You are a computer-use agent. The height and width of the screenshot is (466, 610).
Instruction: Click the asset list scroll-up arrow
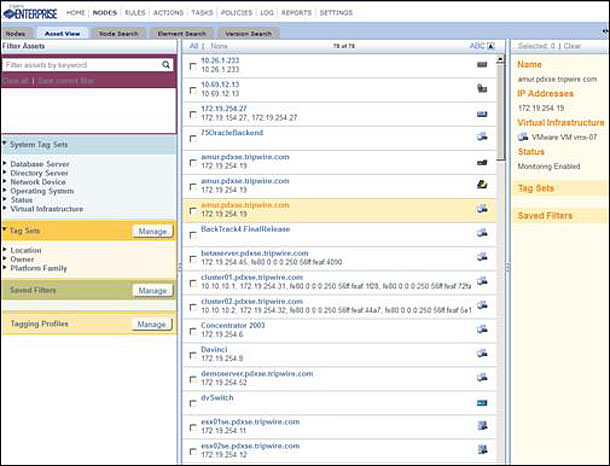tap(500, 60)
